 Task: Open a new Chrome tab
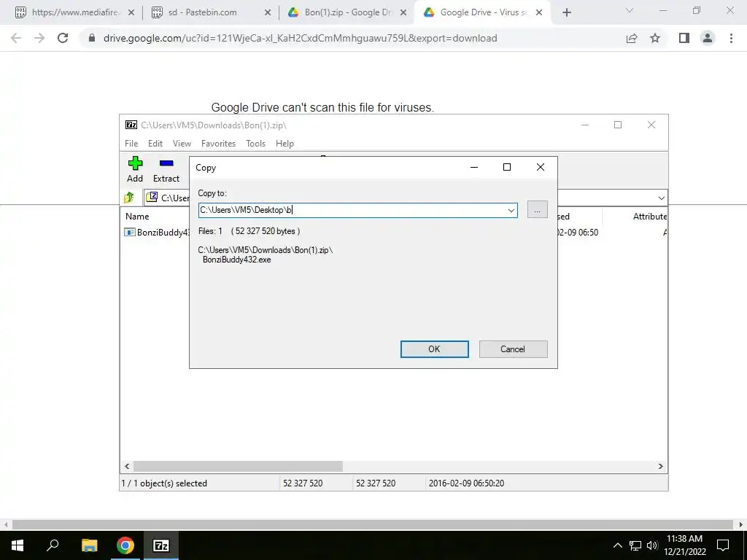click(x=566, y=12)
